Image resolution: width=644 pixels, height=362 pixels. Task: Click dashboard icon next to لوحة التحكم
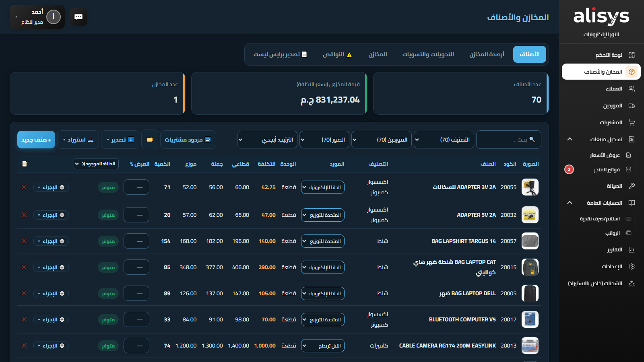(632, 55)
